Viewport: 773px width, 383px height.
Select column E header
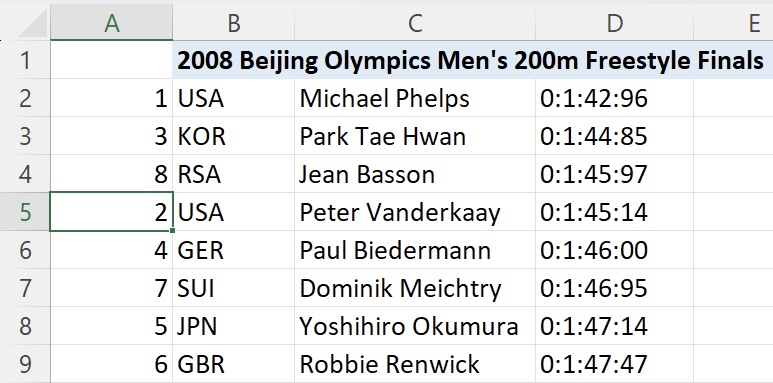coord(734,23)
